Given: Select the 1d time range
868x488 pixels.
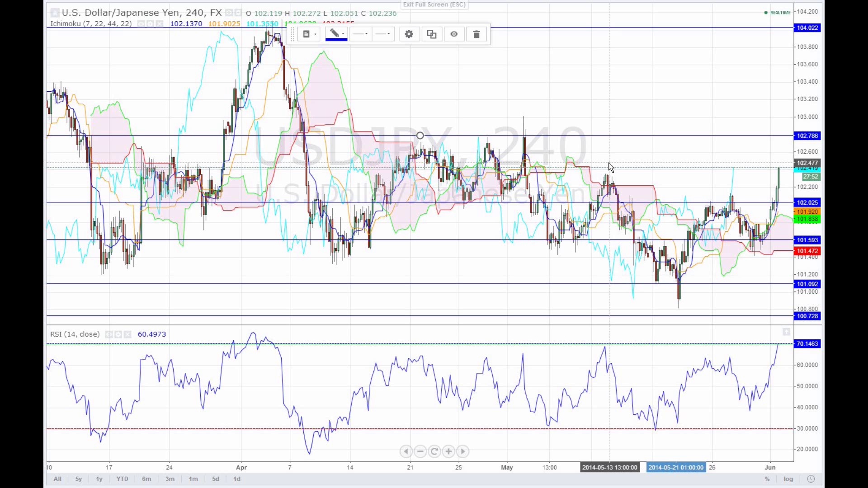Looking at the screenshot, I should click(237, 479).
